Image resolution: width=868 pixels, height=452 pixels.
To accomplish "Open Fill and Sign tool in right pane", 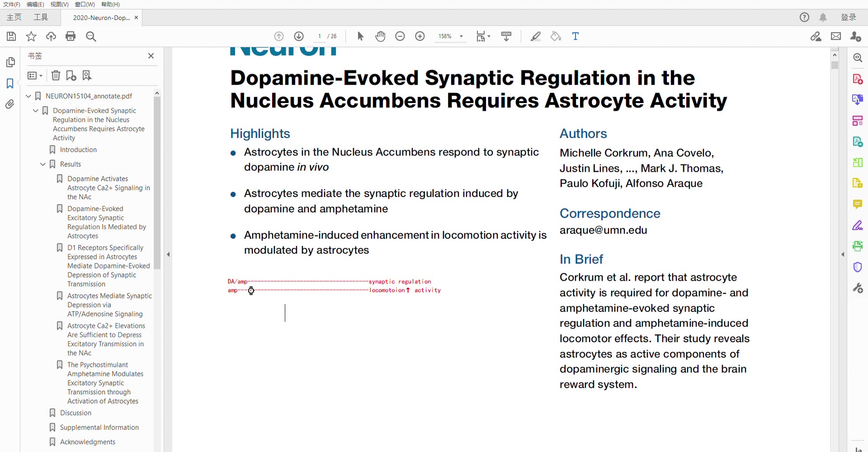I will [x=858, y=225].
